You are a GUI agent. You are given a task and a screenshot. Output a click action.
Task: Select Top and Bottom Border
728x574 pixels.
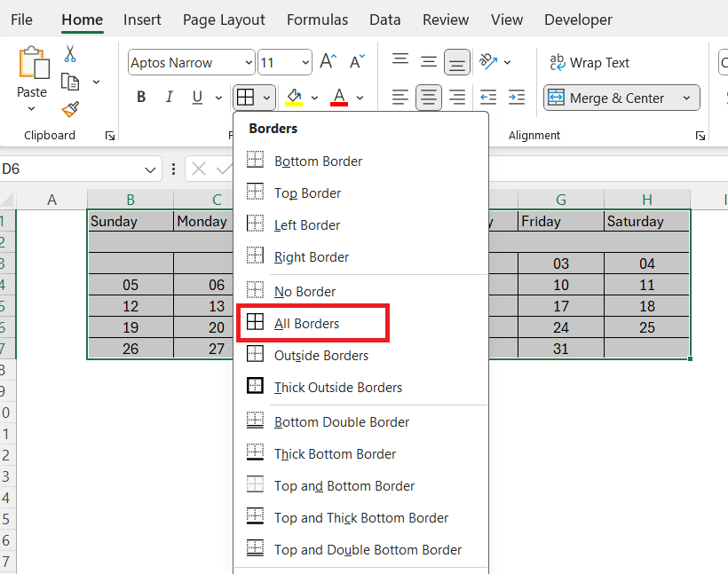tap(361, 486)
